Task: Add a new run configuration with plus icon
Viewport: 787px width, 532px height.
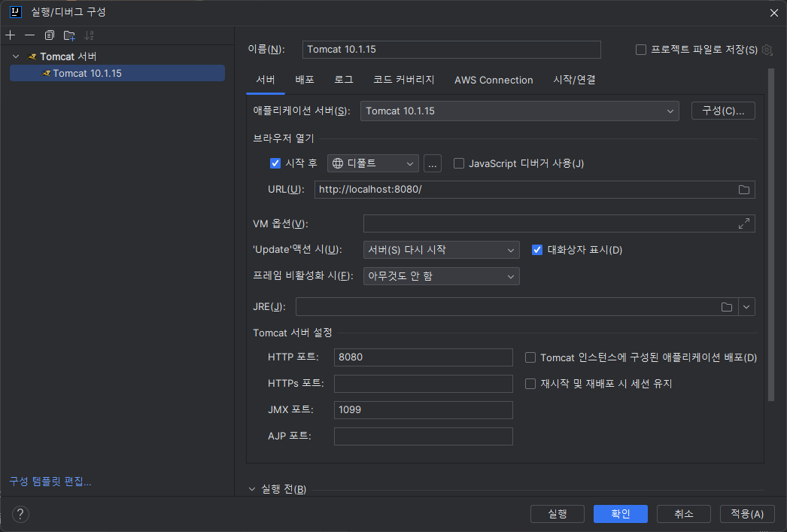Action: (x=10, y=35)
